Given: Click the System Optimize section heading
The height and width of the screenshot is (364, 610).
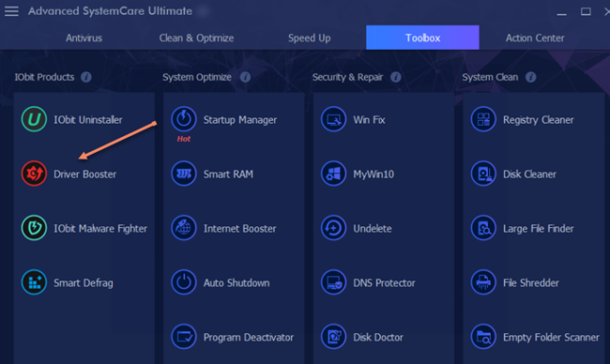Looking at the screenshot, I should click(x=197, y=77).
